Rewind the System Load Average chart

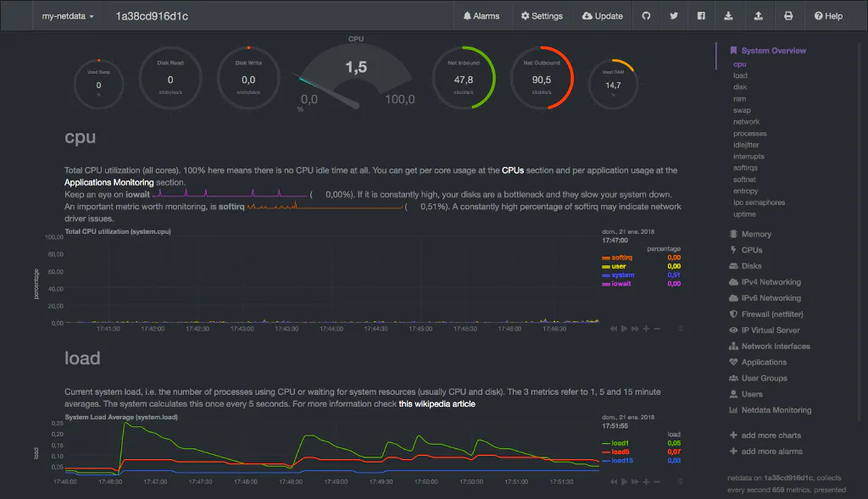pos(614,482)
